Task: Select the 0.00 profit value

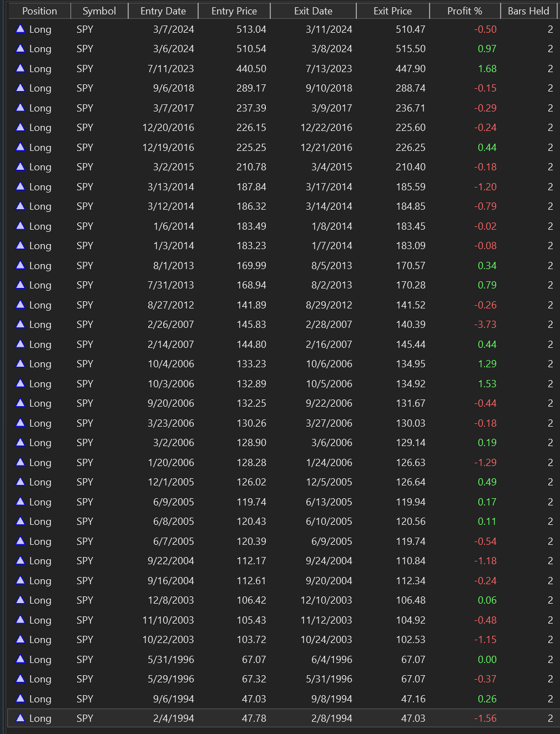Action: pos(487,660)
